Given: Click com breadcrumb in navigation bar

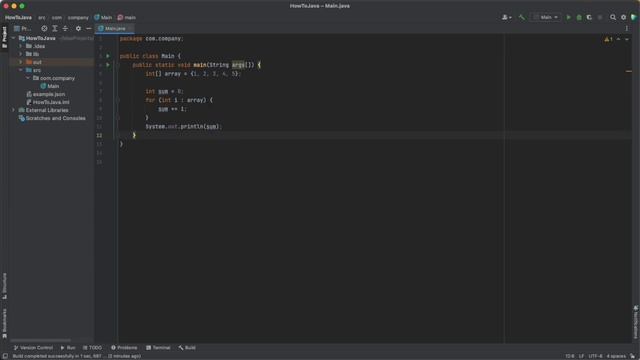Looking at the screenshot, I should (57, 18).
